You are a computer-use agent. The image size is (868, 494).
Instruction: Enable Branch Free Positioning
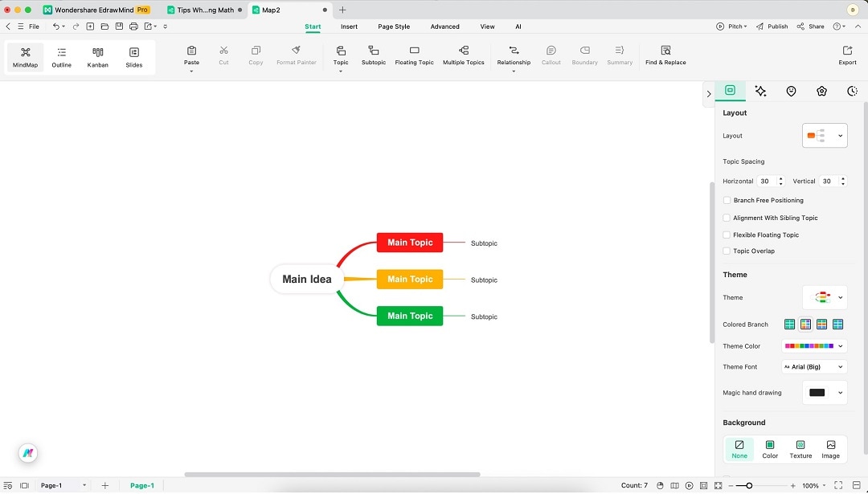(x=727, y=200)
